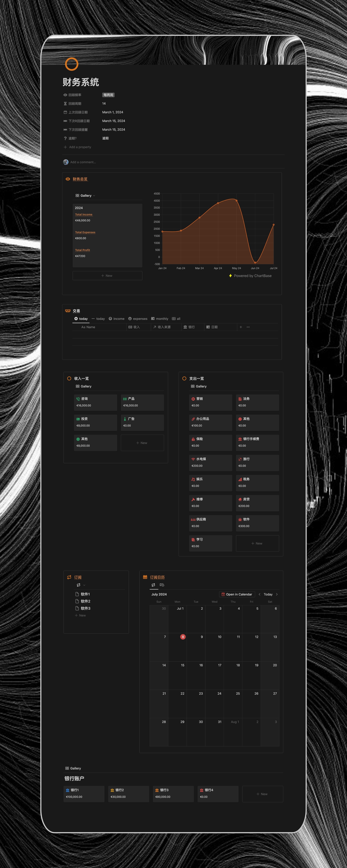Open the Total Income link in 2024 card

(84, 214)
